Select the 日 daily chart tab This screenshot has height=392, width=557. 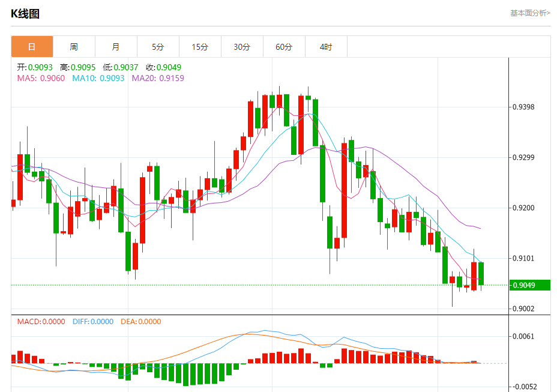click(x=32, y=47)
